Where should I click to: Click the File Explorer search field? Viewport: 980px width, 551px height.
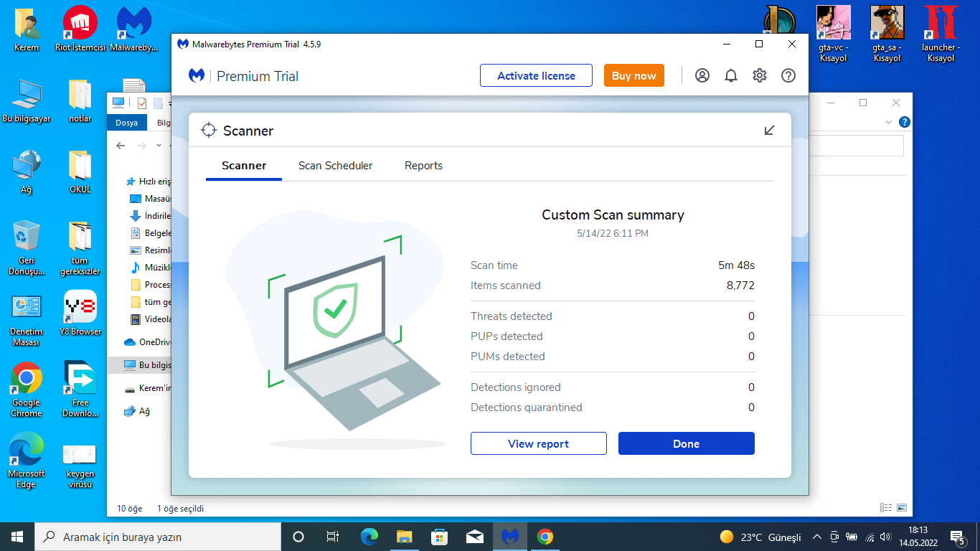[856, 146]
